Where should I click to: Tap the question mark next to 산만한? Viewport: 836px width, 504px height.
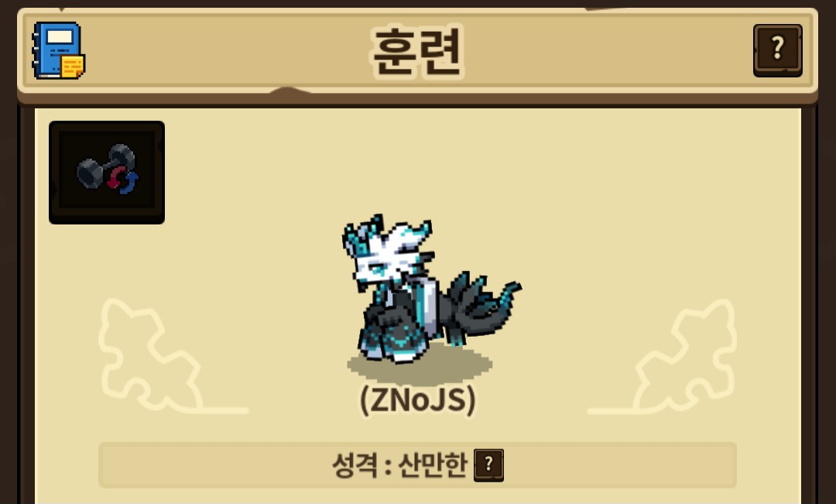488,465
